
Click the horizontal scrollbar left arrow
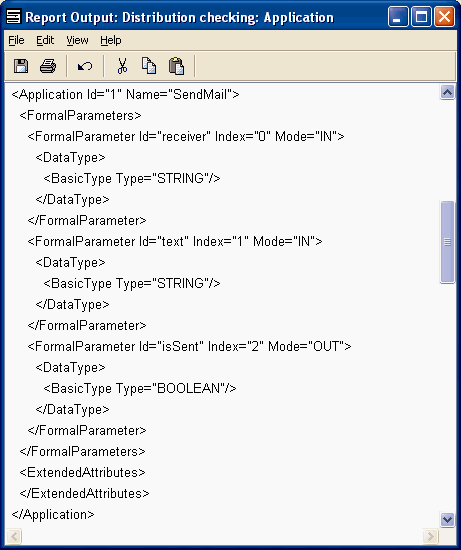(14, 536)
